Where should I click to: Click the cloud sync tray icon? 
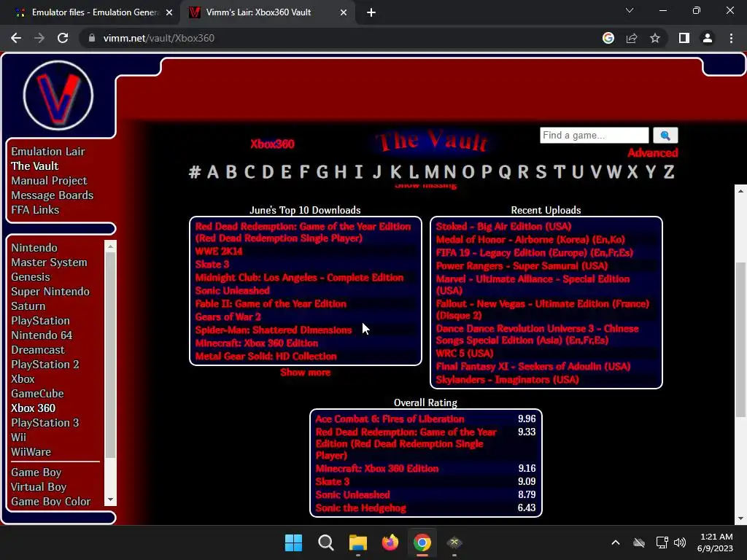coord(639,542)
